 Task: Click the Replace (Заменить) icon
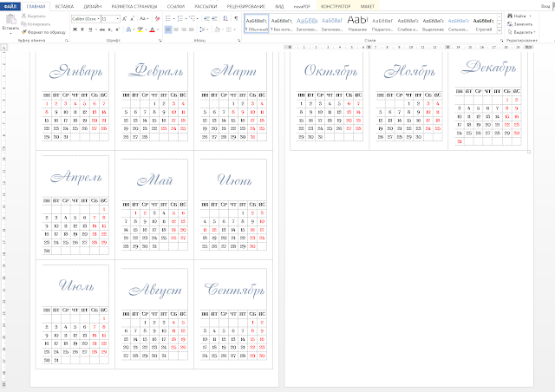pos(510,24)
